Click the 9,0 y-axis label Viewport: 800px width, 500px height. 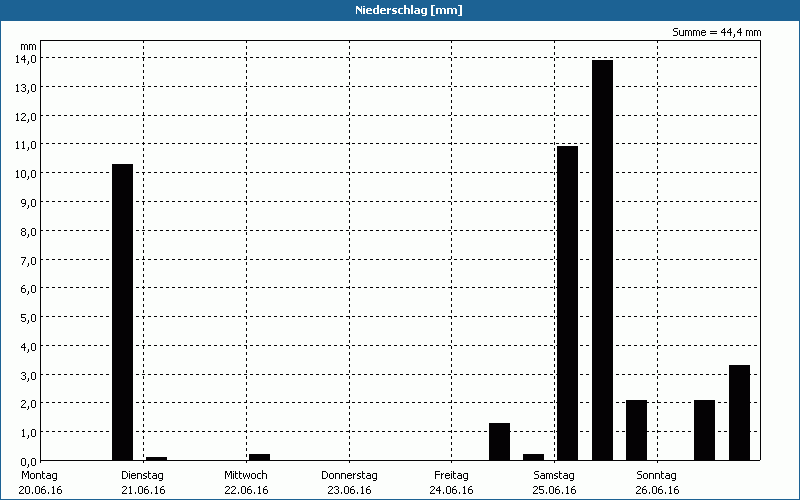(29, 203)
